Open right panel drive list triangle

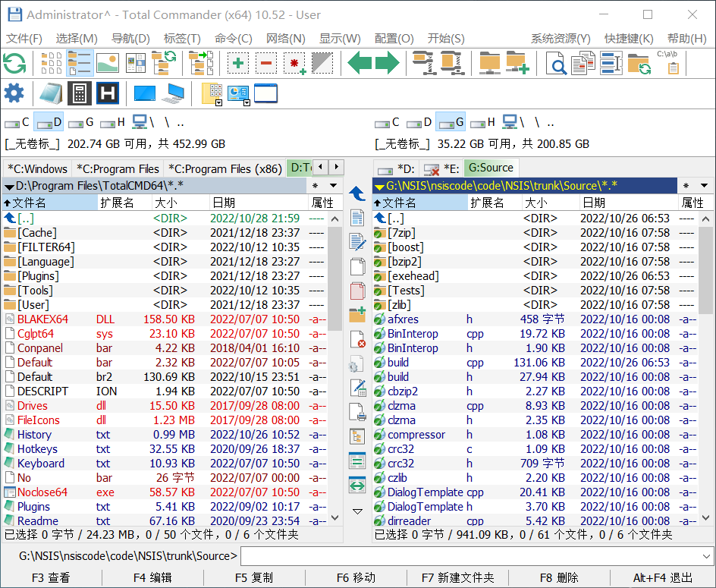click(379, 187)
